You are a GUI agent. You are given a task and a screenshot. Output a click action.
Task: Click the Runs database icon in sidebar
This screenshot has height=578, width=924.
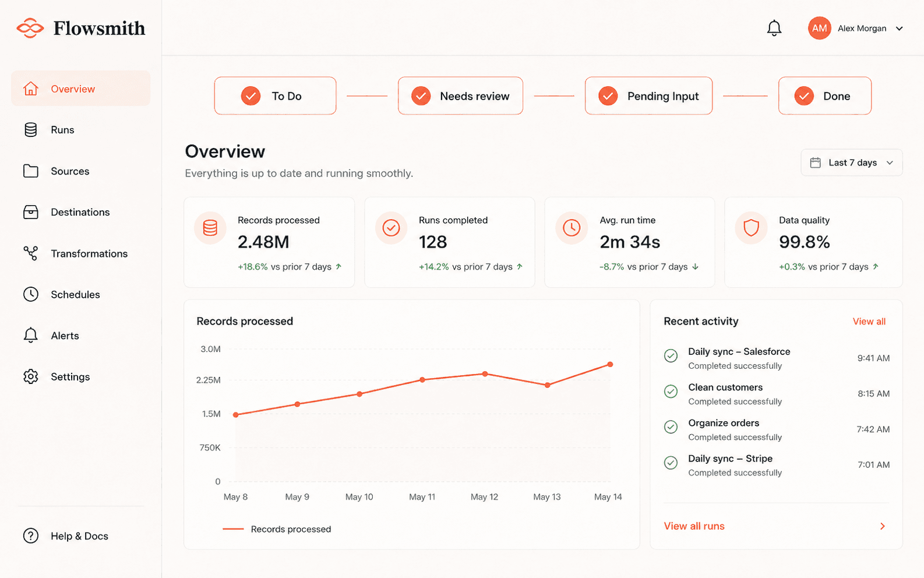tap(31, 130)
